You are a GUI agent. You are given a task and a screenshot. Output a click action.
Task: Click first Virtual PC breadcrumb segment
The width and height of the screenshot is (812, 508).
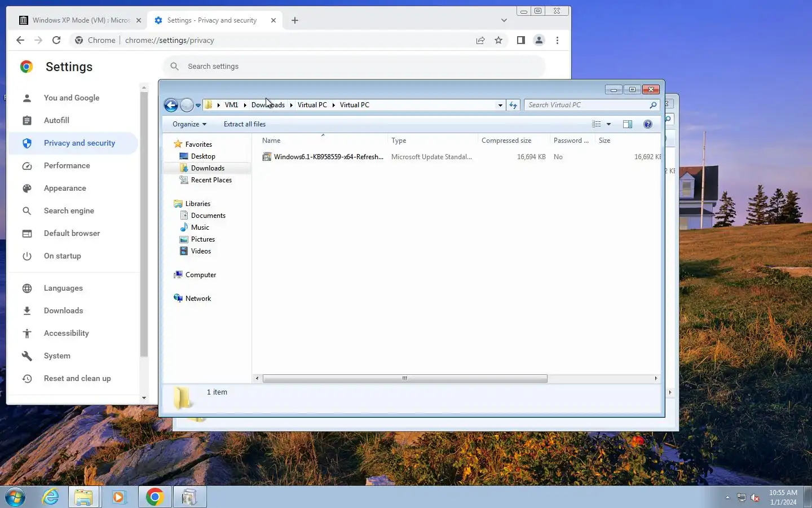point(312,105)
